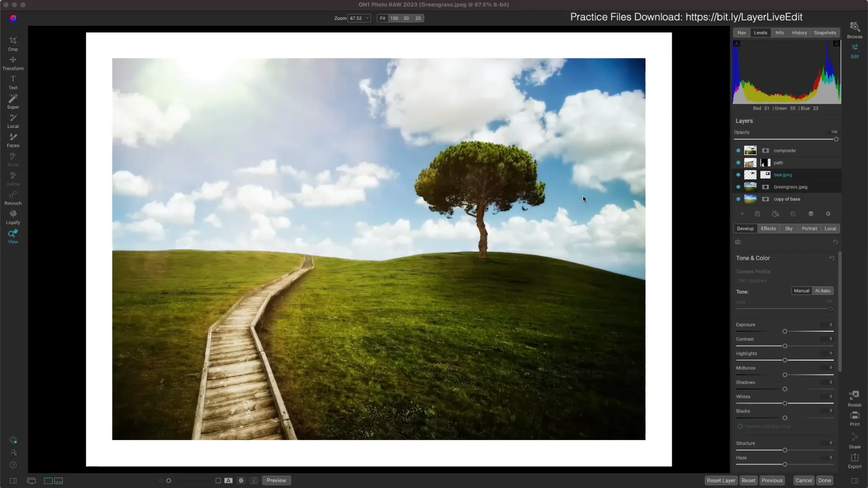Switch to the History tab
This screenshot has height=488, width=868.
(799, 33)
